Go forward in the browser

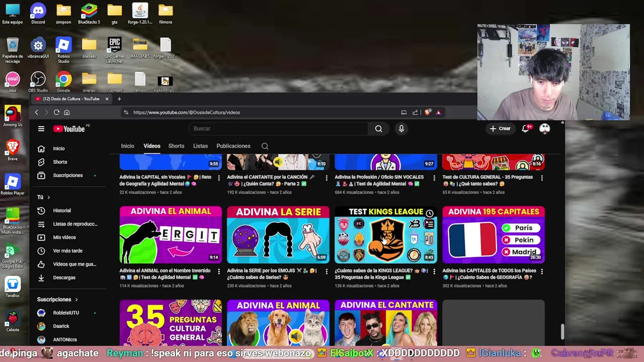(x=46, y=112)
